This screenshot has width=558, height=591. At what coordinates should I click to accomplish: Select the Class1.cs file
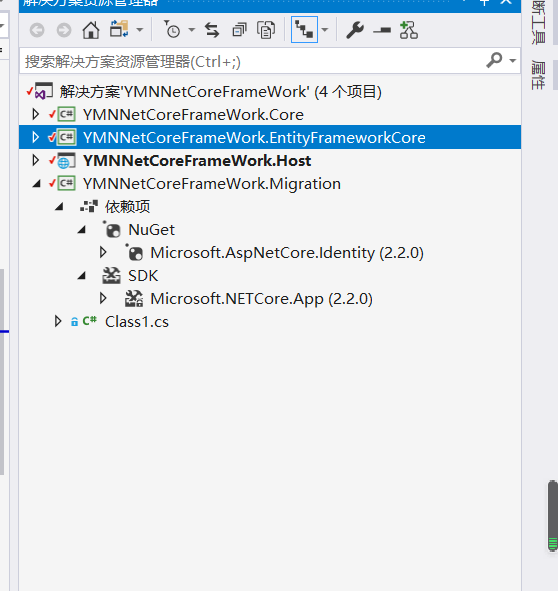pyautogui.click(x=137, y=322)
